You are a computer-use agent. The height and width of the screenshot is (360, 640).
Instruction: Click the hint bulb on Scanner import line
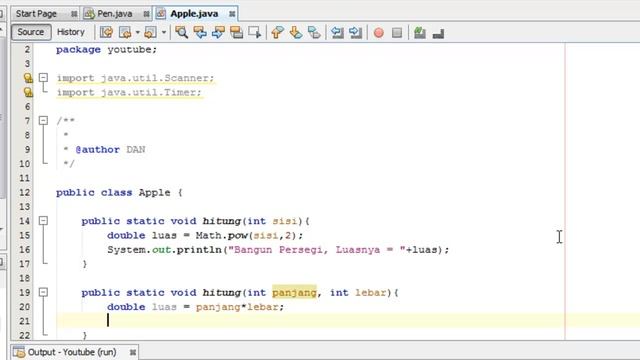pos(28,78)
